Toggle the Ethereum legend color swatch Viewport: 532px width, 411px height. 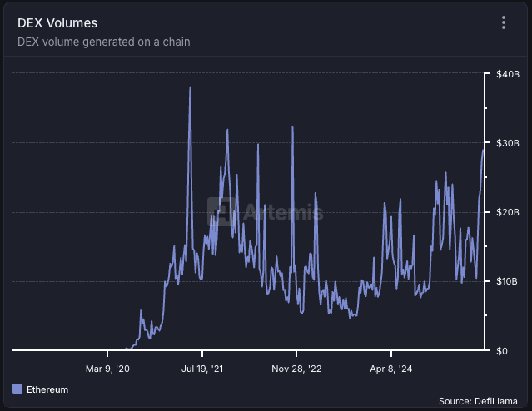point(17,389)
